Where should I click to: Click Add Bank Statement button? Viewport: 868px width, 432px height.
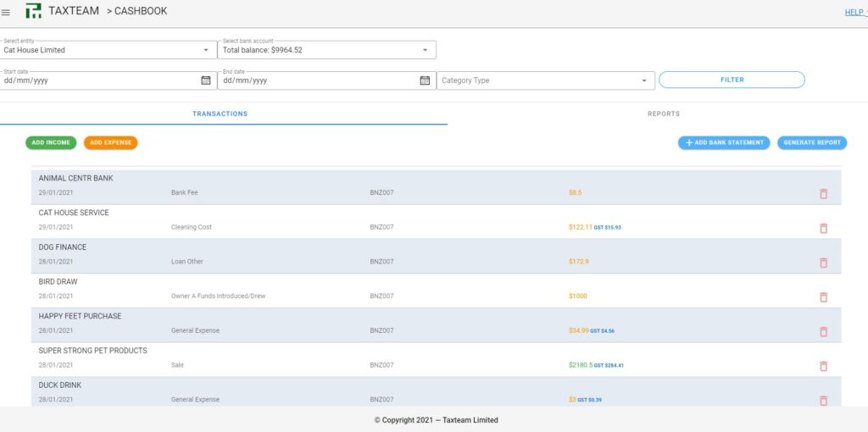click(x=724, y=142)
